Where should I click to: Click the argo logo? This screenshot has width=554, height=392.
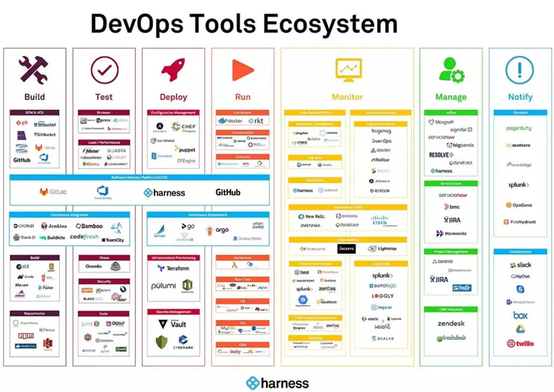click(217, 230)
